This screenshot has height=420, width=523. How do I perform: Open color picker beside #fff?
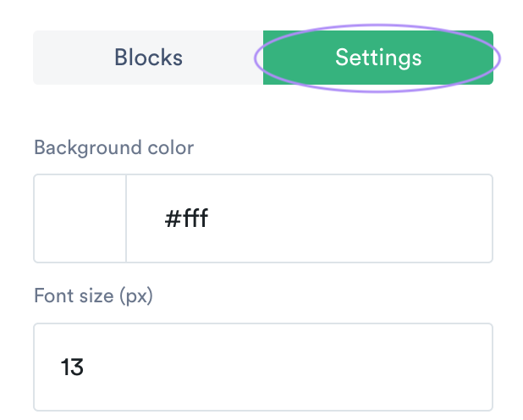click(80, 218)
